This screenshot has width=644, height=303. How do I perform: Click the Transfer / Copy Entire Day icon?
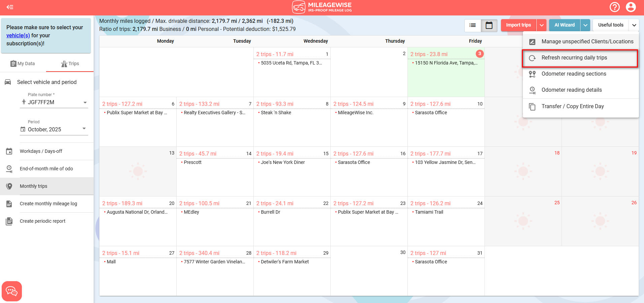click(532, 106)
